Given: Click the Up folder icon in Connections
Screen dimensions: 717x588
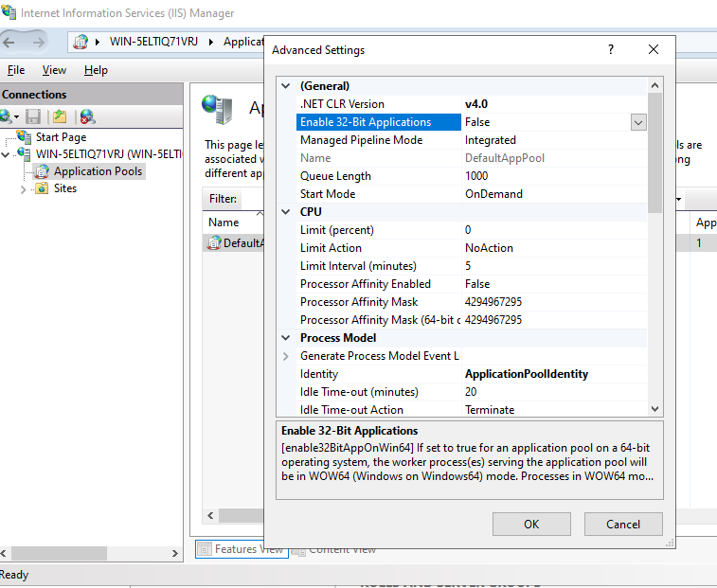Looking at the screenshot, I should tap(60, 116).
